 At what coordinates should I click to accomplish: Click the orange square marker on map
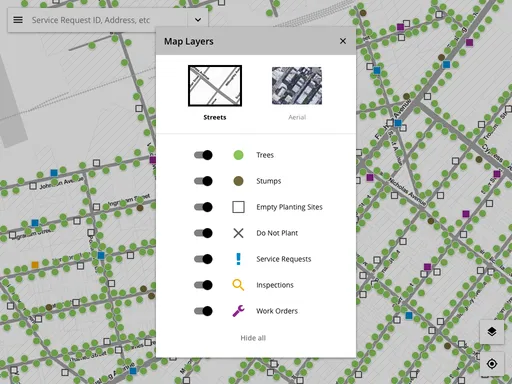tap(35, 265)
